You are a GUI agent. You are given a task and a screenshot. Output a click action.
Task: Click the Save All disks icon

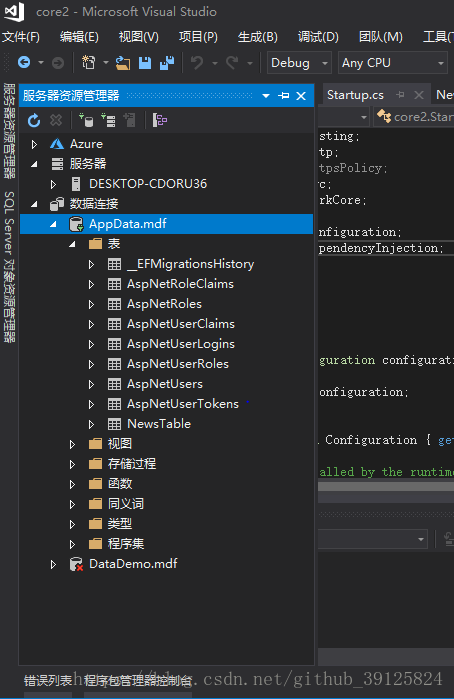tap(167, 63)
